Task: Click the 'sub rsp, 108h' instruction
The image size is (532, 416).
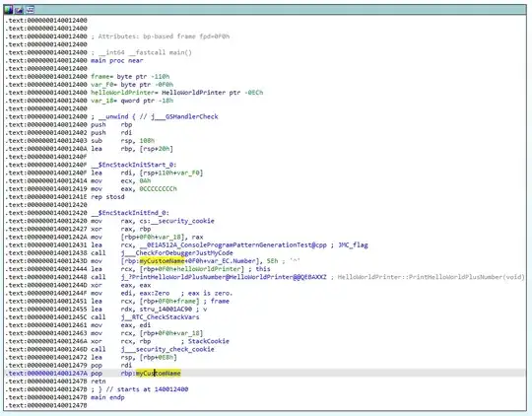Action: [x=122, y=141]
